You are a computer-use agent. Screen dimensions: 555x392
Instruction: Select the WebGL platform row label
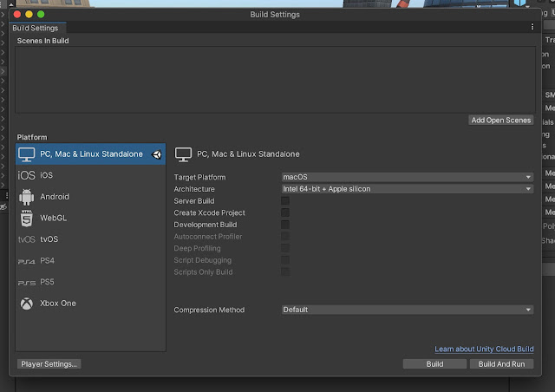(53, 218)
